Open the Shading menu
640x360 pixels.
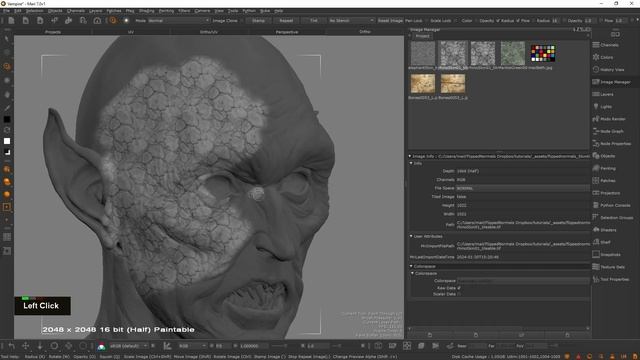tap(147, 11)
